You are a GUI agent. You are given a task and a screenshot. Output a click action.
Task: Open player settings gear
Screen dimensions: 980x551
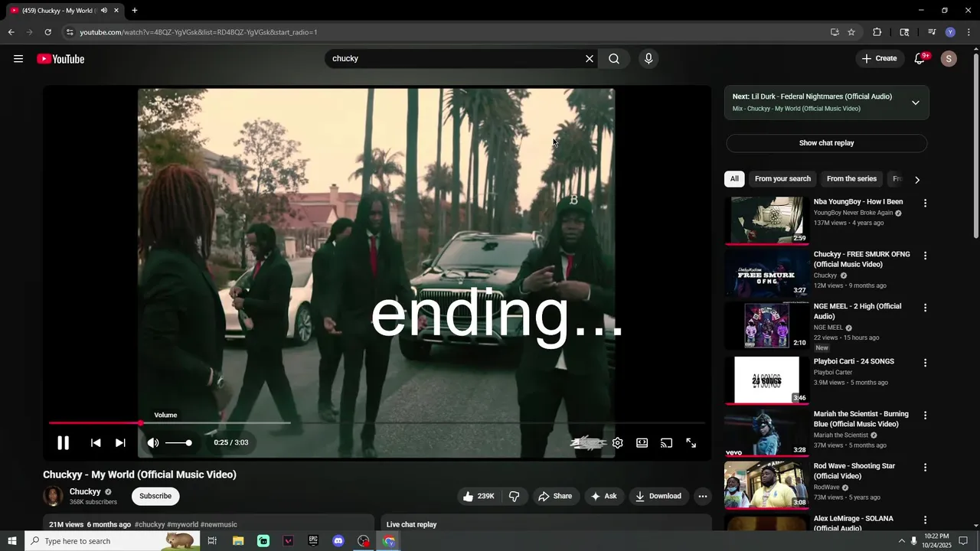coord(618,442)
